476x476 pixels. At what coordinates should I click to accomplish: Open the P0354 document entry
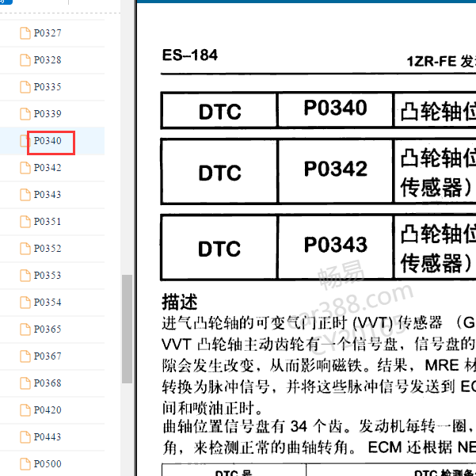(48, 303)
